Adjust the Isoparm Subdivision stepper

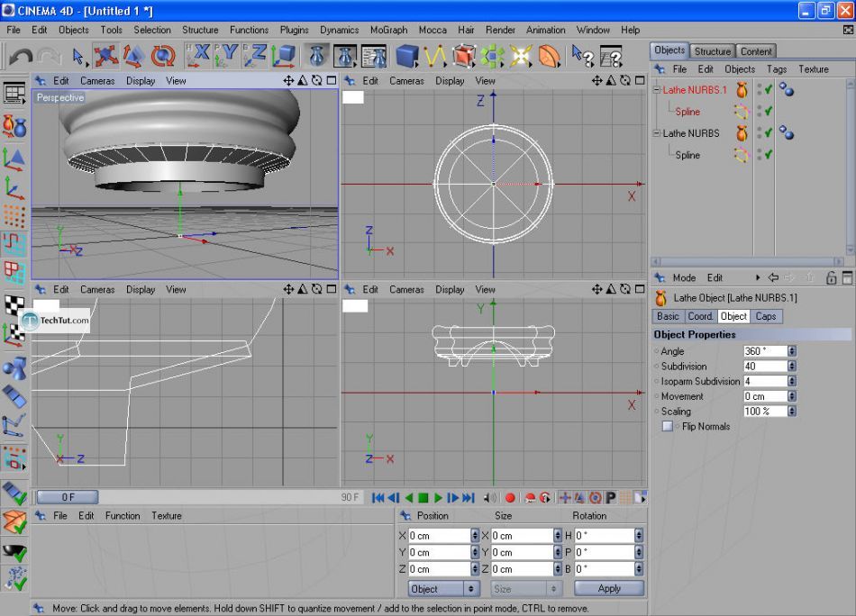[792, 381]
